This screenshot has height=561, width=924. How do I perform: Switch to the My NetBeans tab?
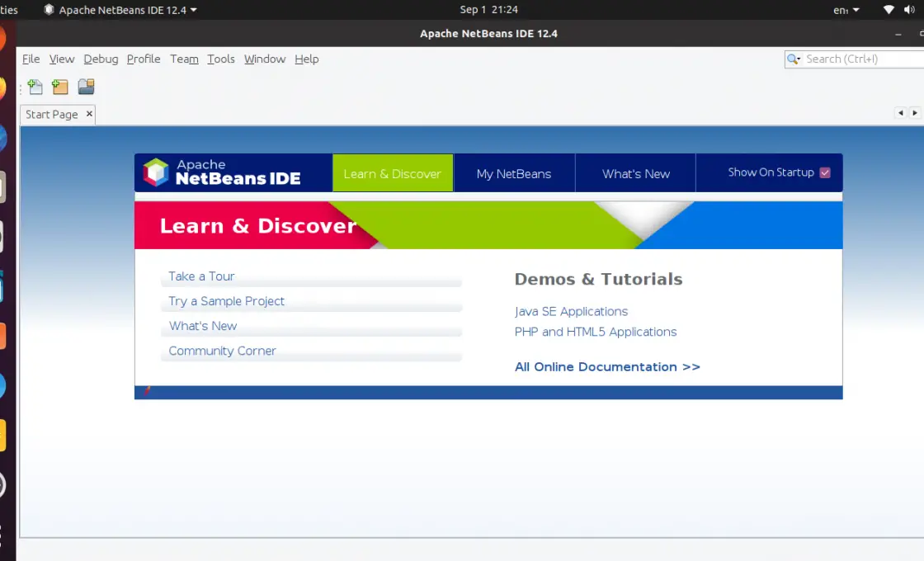[x=514, y=173]
